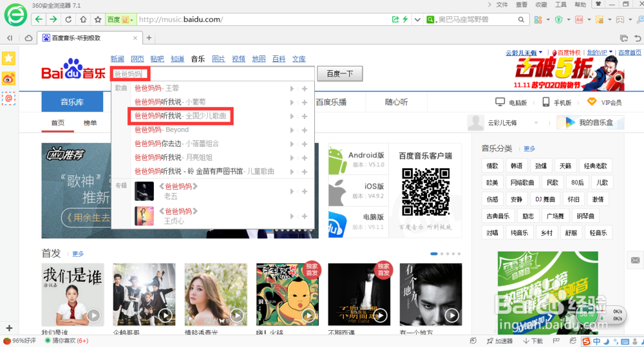
Task: Click the 新闻 link
Action: 117,59
